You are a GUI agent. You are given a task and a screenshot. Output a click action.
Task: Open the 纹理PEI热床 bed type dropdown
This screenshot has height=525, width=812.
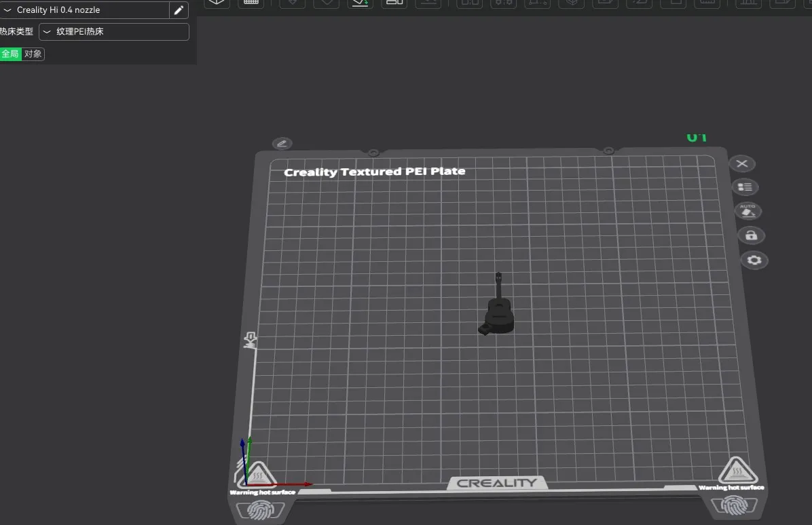click(114, 32)
